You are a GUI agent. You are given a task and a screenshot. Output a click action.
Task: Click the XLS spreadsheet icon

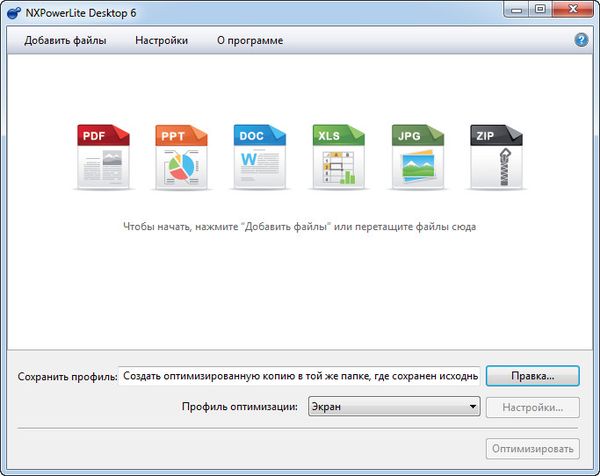click(x=339, y=157)
